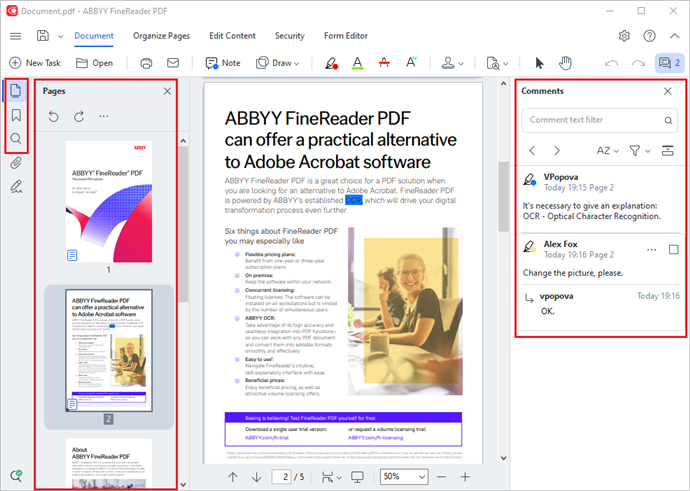The height and width of the screenshot is (491, 690).
Task: Toggle the Pages panel in the sidebar
Action: 16,91
